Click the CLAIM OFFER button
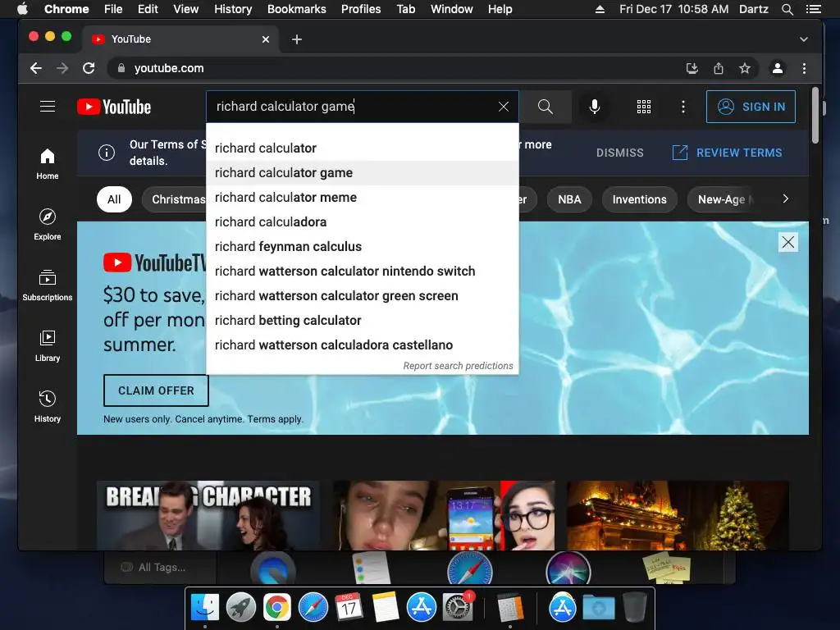 (x=156, y=390)
